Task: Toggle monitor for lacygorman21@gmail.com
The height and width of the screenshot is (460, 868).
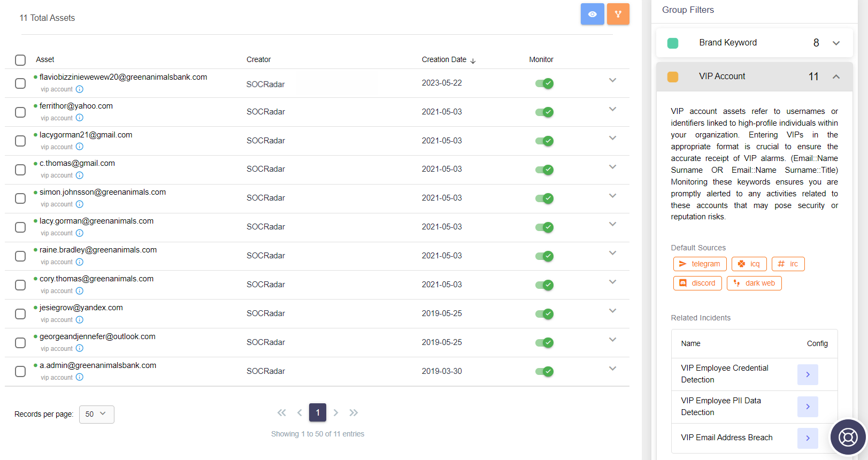Action: tap(544, 141)
